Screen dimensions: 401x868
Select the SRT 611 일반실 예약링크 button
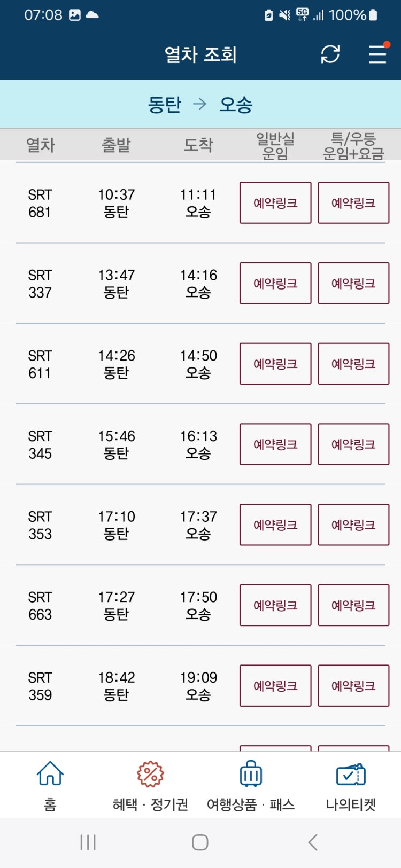[x=275, y=364]
